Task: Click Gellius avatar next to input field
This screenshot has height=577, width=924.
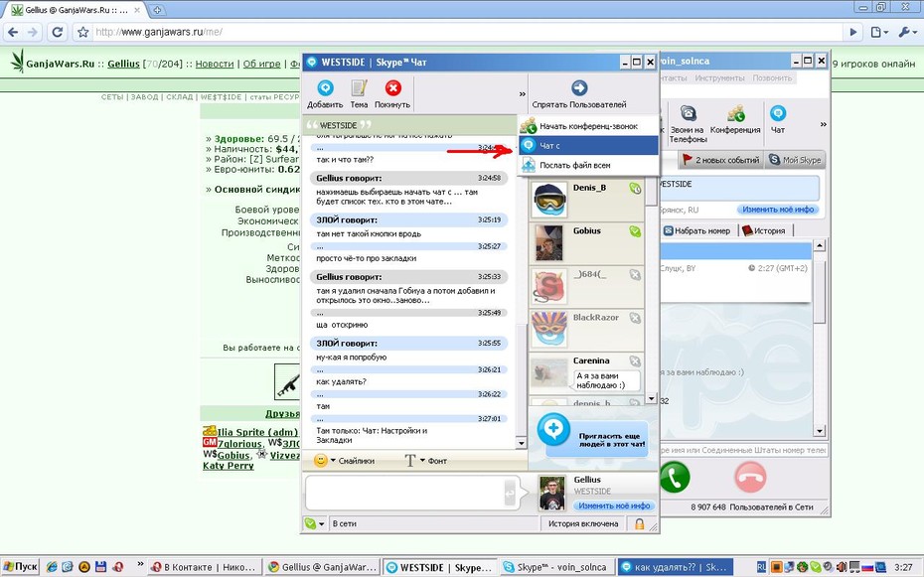Action: [x=552, y=493]
